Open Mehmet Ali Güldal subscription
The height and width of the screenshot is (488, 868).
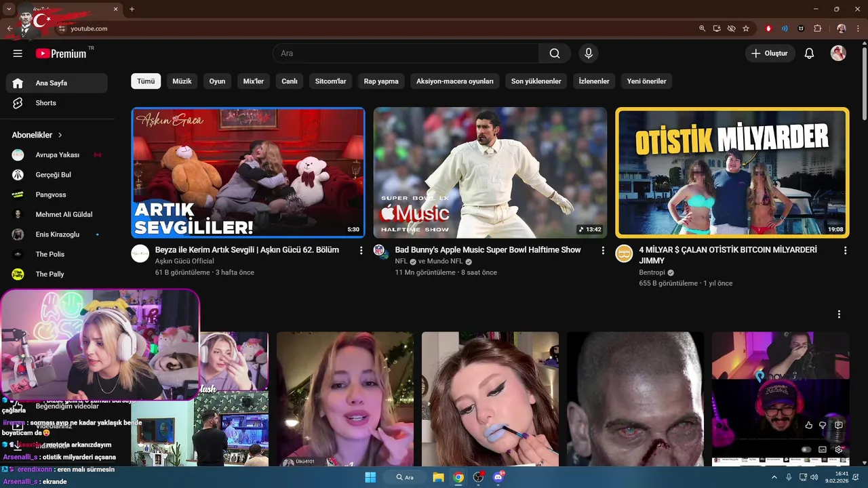[x=57, y=214]
